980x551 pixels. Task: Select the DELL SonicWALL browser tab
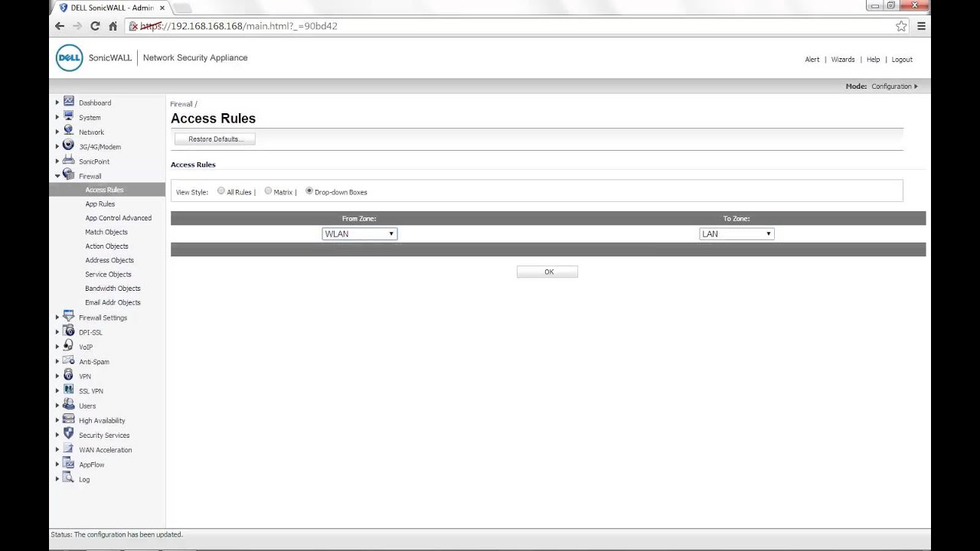coord(112,8)
